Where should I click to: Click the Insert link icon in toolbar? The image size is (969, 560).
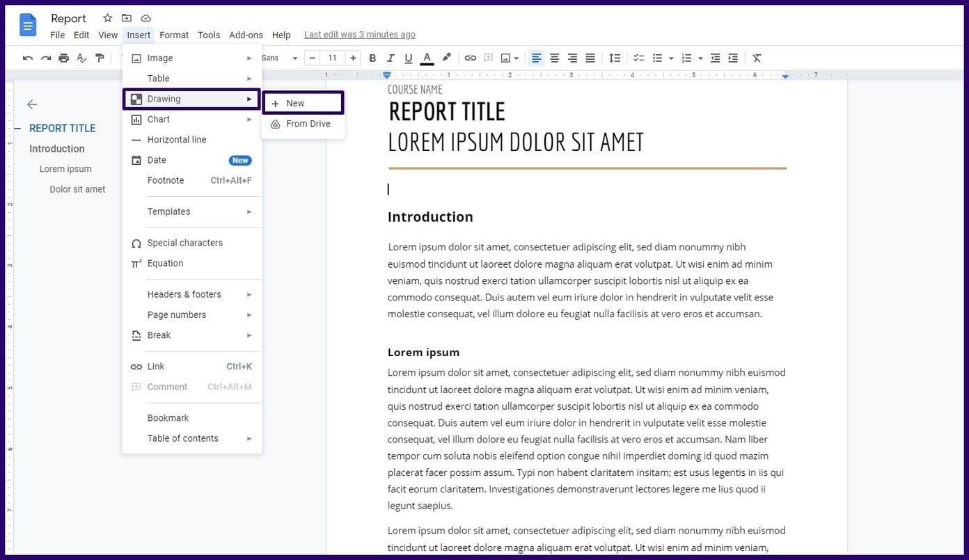[471, 58]
